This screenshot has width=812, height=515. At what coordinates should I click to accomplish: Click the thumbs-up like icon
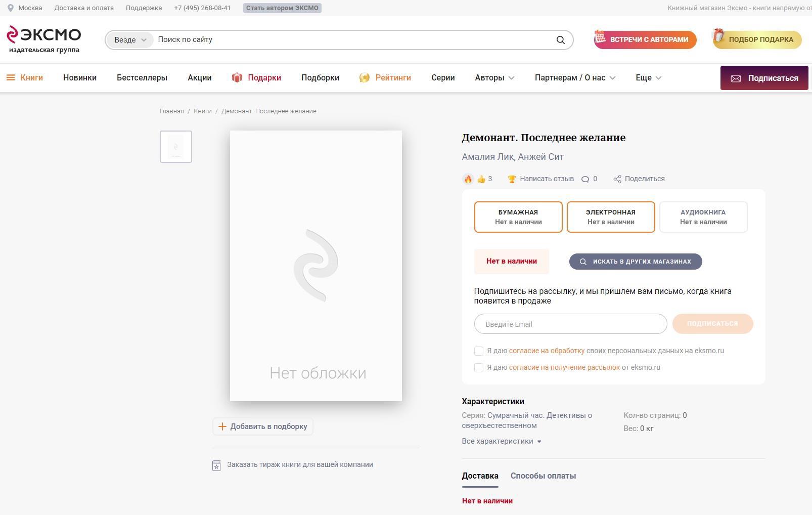point(481,179)
